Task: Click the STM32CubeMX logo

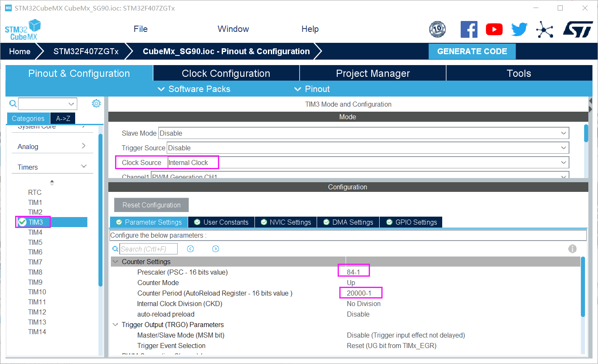Action: click(x=23, y=29)
